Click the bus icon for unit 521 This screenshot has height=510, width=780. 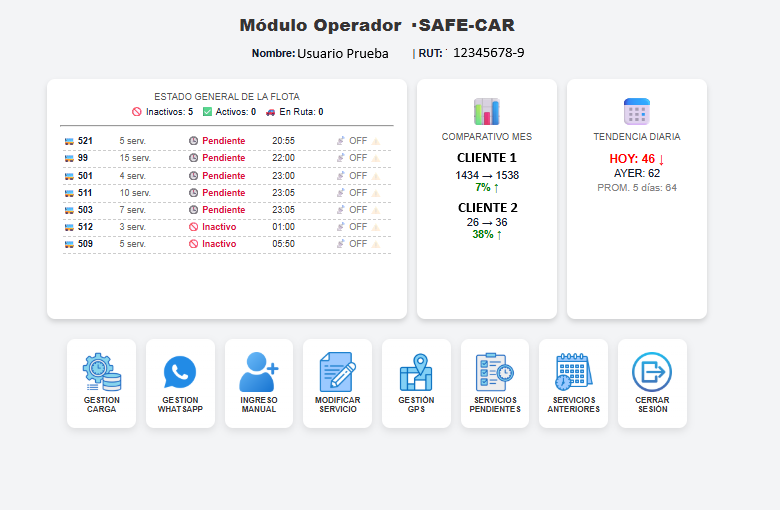69,141
